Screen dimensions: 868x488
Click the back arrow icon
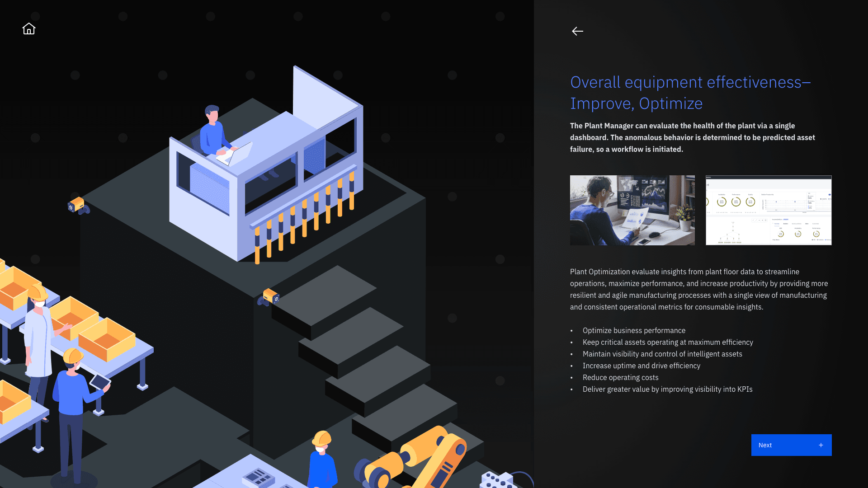pyautogui.click(x=577, y=31)
